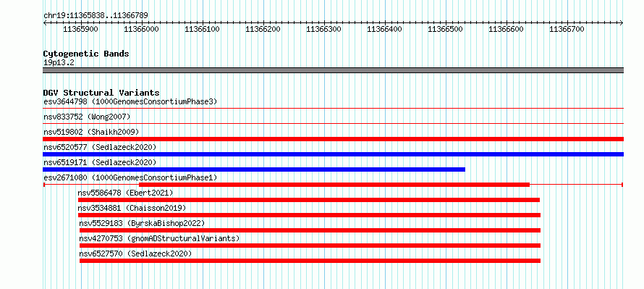Image resolution: width=644 pixels, height=289 pixels.
Task: Select the red nsv3534881 variant bar
Action: pyautogui.click(x=309, y=215)
